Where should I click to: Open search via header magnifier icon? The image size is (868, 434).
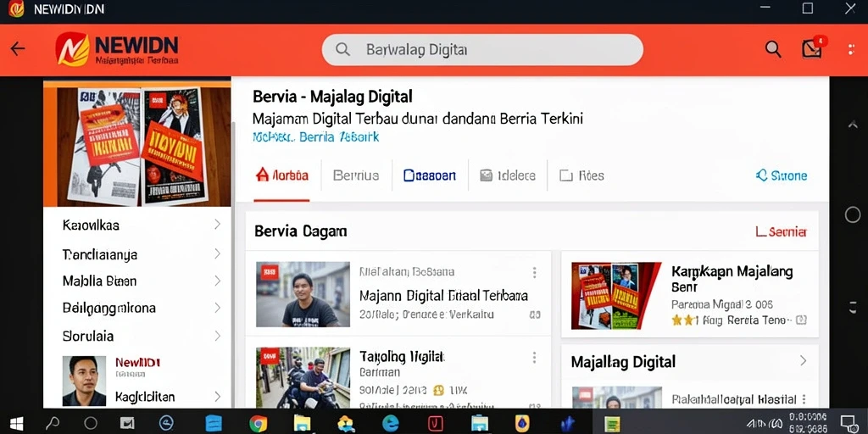click(773, 49)
